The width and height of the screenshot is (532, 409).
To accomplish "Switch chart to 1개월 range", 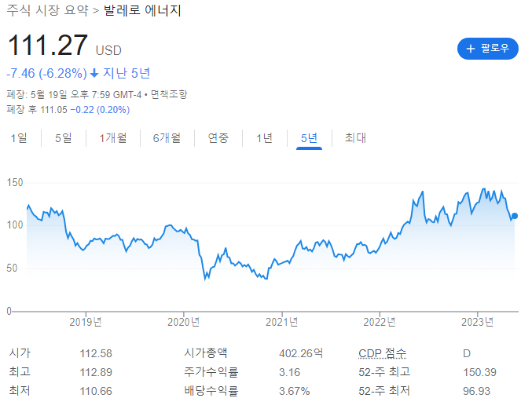I will [x=113, y=138].
